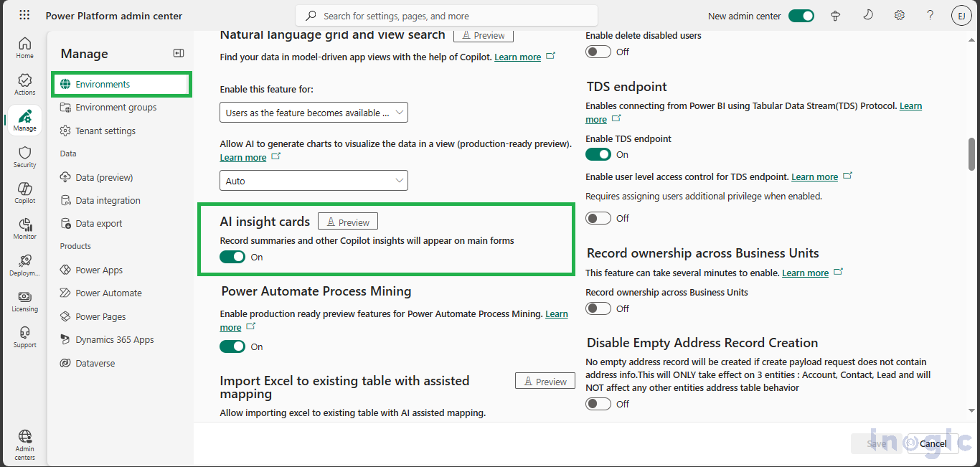Turn off Enable TDS endpoint switch
The width and height of the screenshot is (980, 467).
tap(598, 154)
